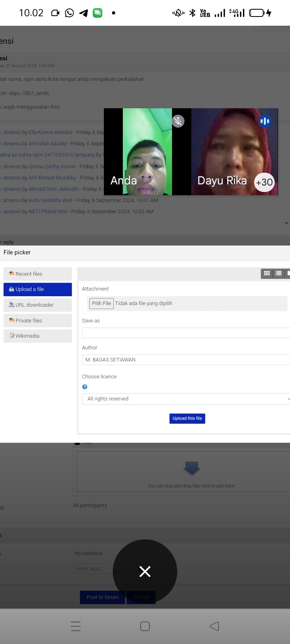Focus the Save as text field
This screenshot has width=290, height=644.
tap(186, 333)
